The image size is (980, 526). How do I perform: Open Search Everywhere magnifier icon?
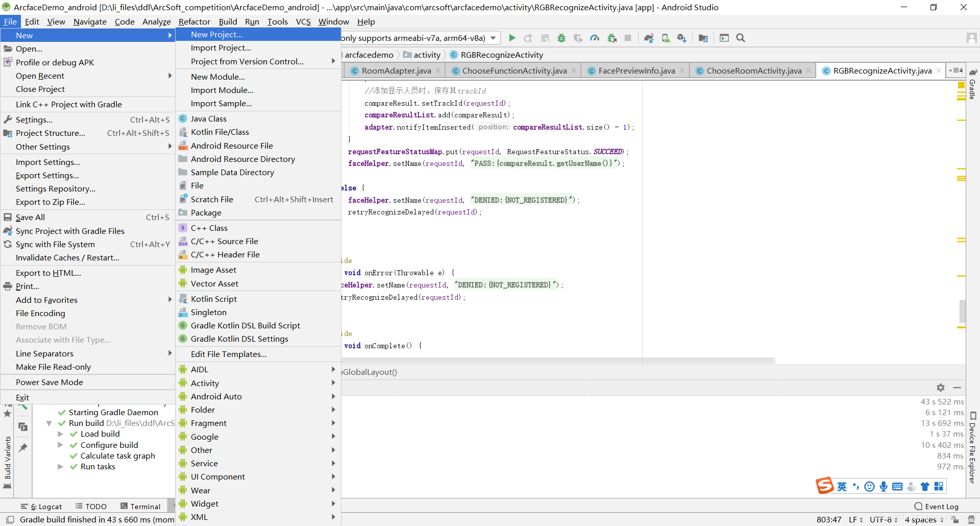pos(741,38)
